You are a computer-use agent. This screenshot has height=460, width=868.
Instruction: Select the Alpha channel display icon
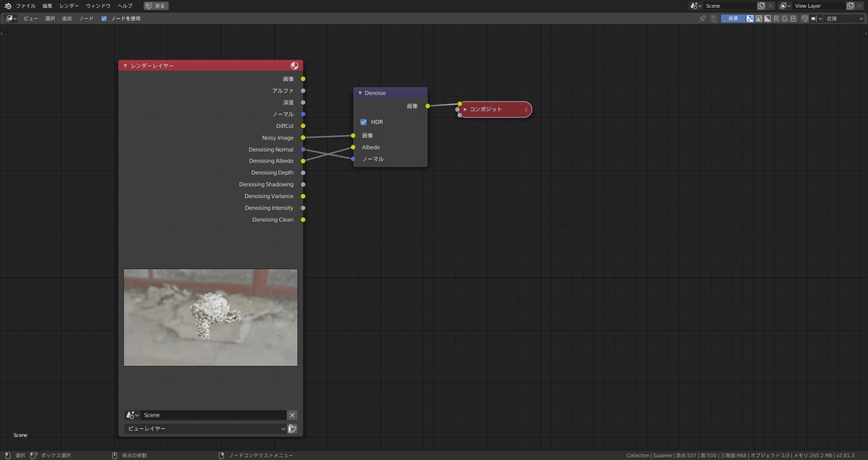coord(767,18)
